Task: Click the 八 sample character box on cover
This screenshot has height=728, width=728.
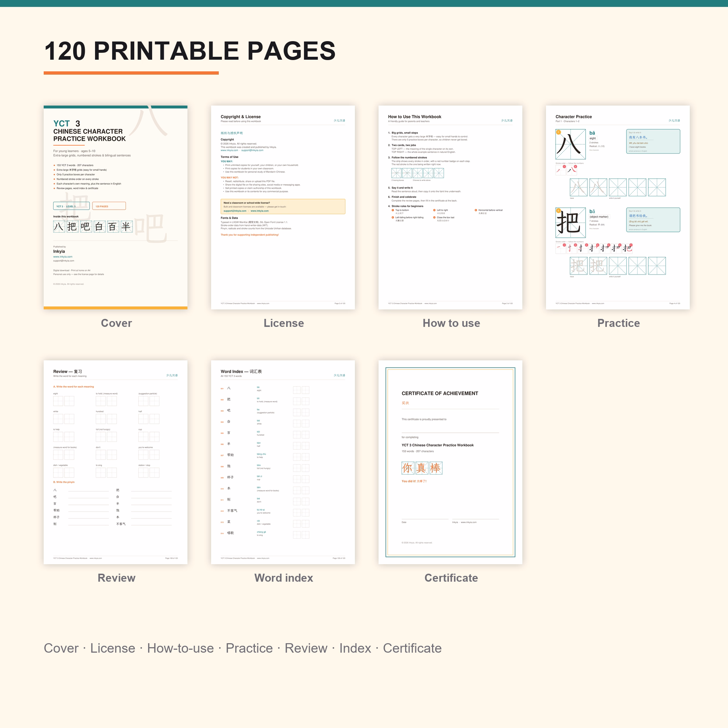Action: click(x=59, y=226)
